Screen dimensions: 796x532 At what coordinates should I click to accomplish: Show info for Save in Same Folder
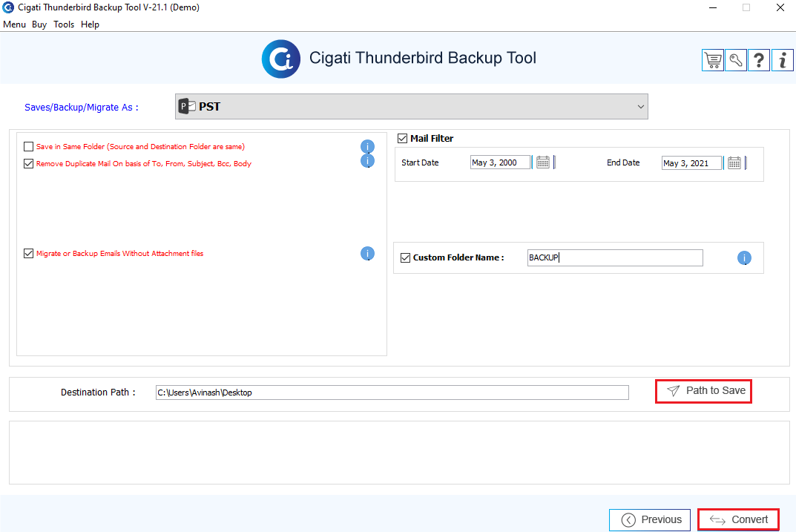coord(367,147)
